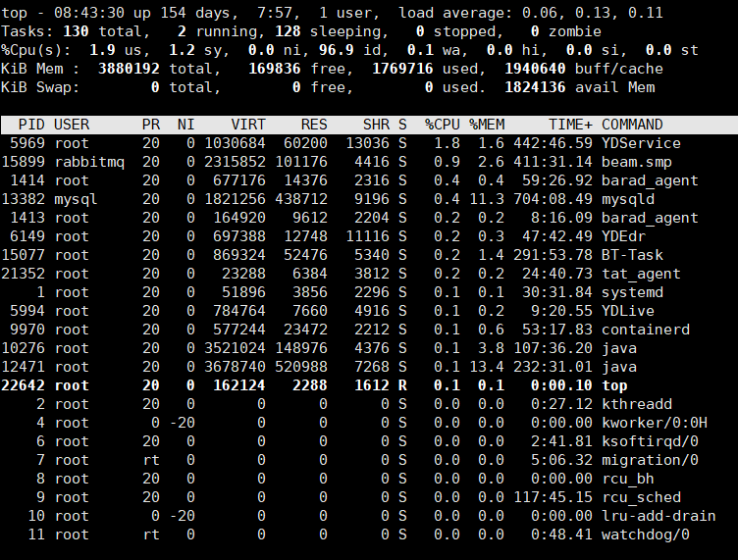Click the 96.9 id CPU value
The image size is (738, 560).
pyautogui.click(x=336, y=50)
